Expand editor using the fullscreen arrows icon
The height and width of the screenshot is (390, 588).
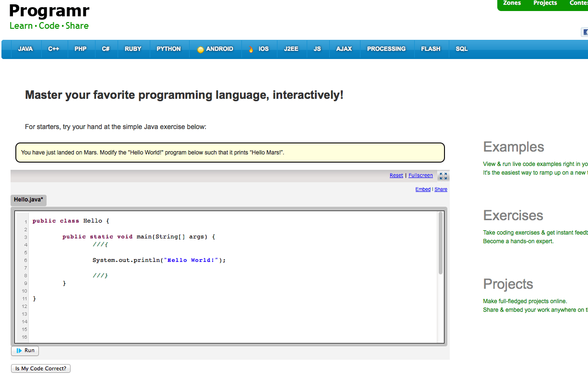443,176
